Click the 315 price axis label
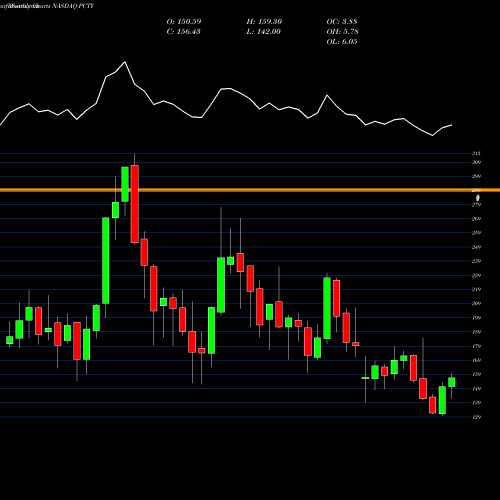The width and height of the screenshot is (500, 500). coord(476,153)
